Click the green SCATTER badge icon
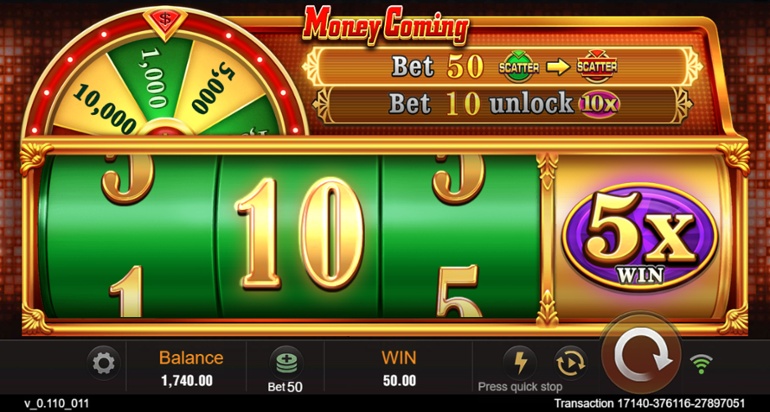770x412 pixels. [x=518, y=67]
